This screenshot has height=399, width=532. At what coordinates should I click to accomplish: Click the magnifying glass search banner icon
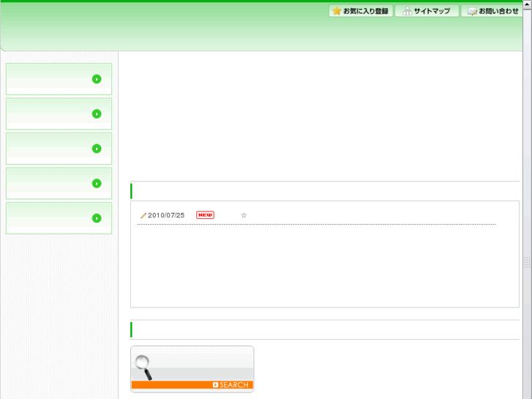click(143, 367)
